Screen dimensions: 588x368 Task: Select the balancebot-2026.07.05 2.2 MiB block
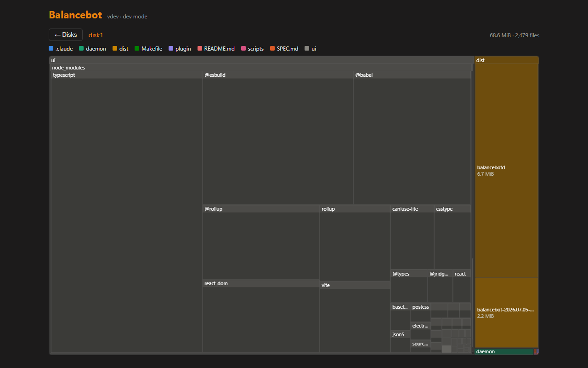[506, 313]
